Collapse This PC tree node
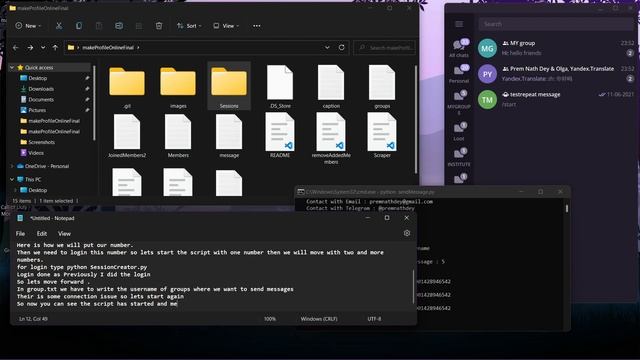640x360 pixels. 12,179
